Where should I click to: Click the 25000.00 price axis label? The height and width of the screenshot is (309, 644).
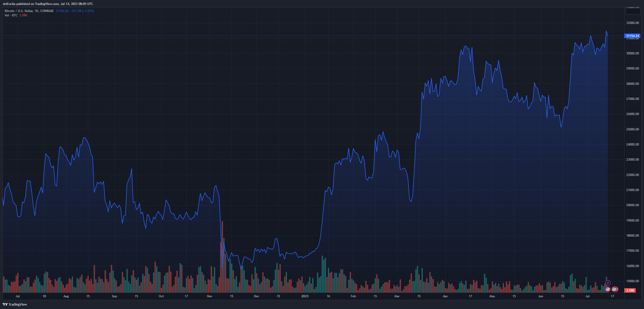click(633, 129)
